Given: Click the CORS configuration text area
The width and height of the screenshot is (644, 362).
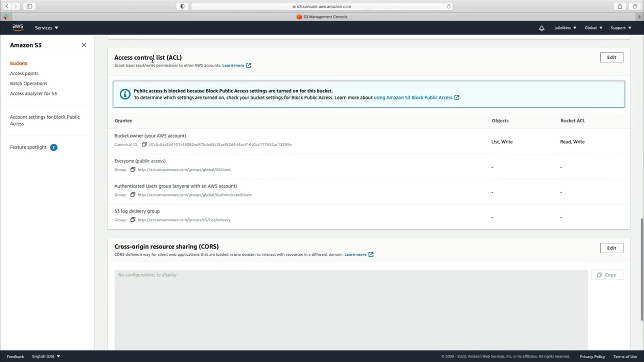Looking at the screenshot, I should pyautogui.click(x=351, y=310).
